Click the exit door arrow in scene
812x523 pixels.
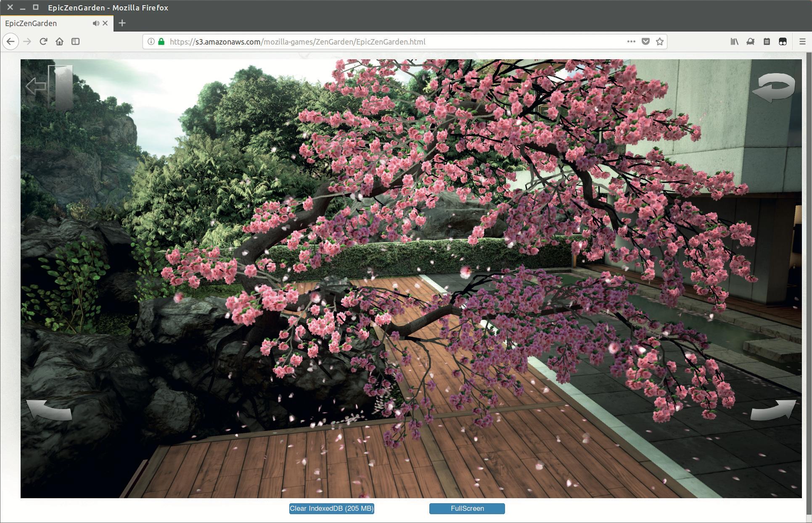(49, 87)
